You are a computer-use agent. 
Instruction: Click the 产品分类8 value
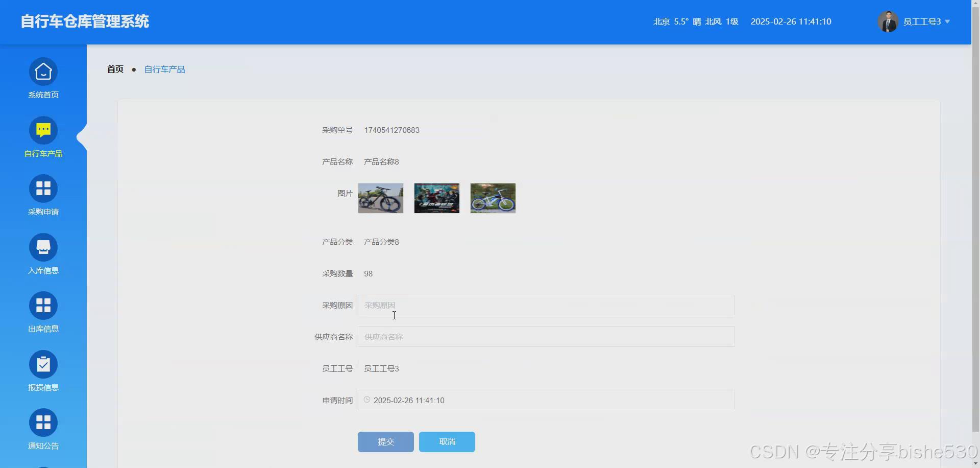(381, 242)
